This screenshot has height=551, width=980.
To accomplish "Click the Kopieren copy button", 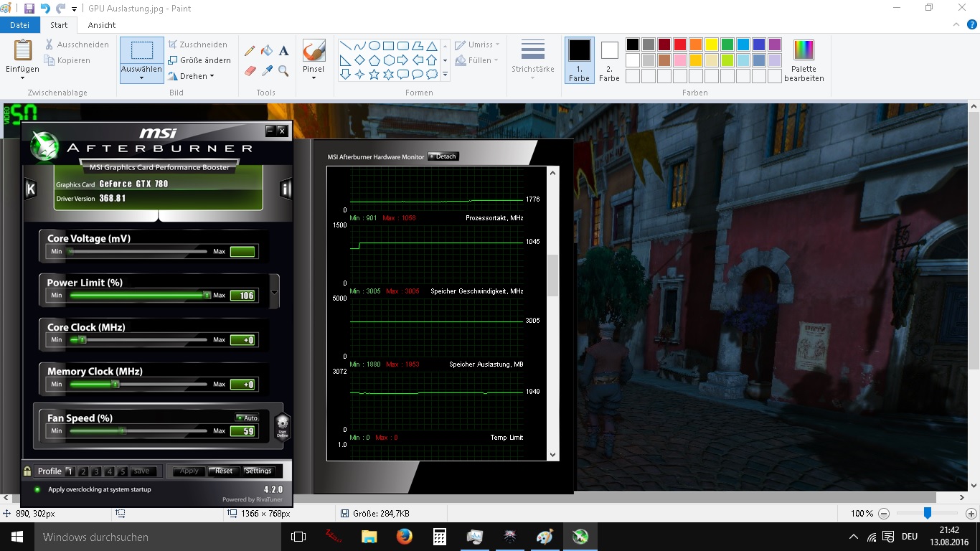I will (x=67, y=60).
